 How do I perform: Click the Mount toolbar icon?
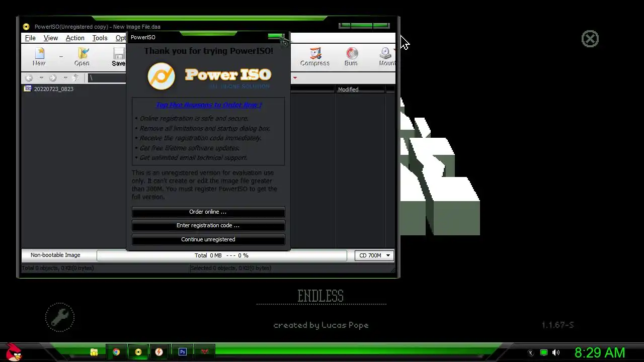coord(386,56)
